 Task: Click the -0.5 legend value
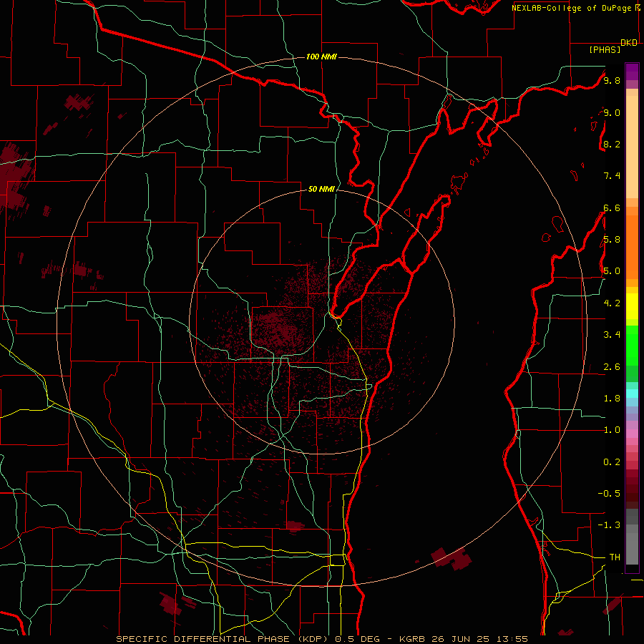(x=609, y=494)
